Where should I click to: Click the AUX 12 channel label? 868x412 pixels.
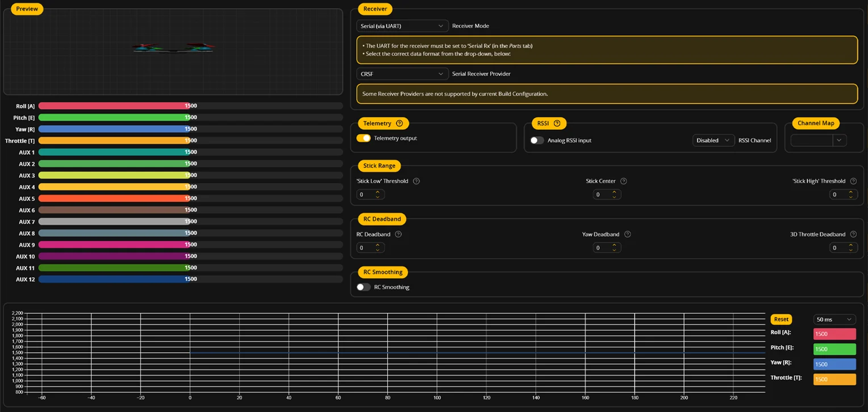pos(26,280)
